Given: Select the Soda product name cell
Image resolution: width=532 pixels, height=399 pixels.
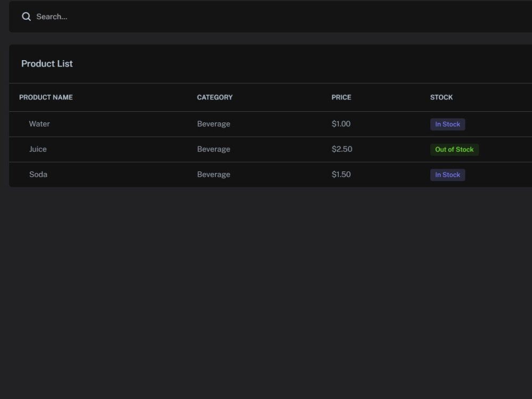Looking at the screenshot, I should pos(38,174).
